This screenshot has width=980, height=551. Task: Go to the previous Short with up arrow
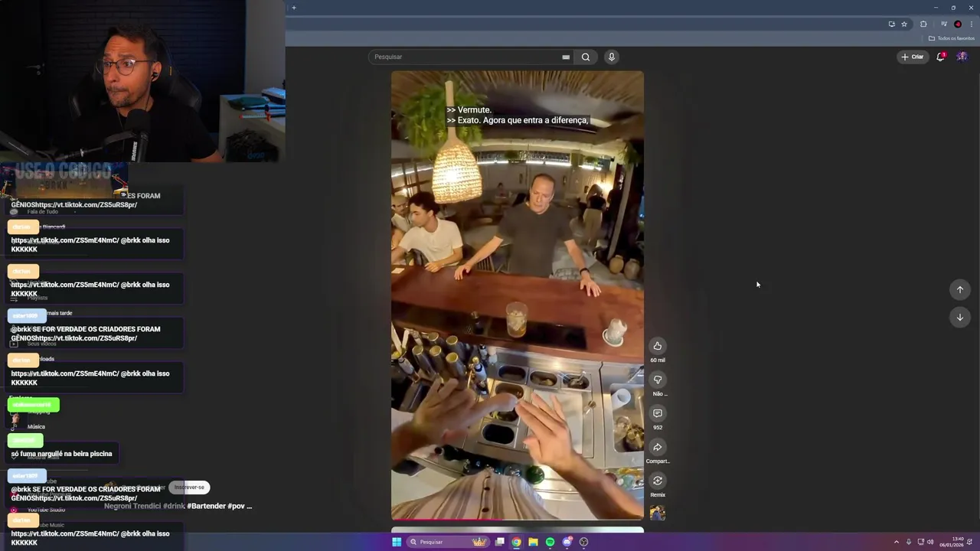(x=959, y=289)
